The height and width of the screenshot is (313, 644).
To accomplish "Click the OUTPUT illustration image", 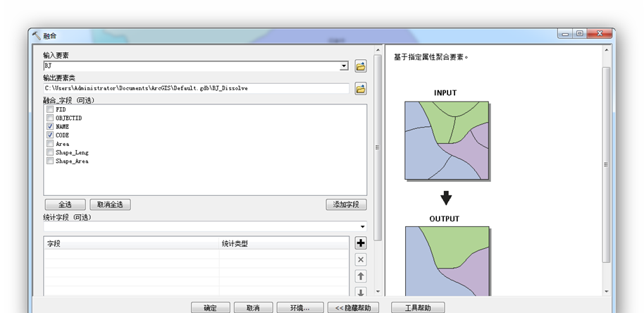I will (447, 262).
